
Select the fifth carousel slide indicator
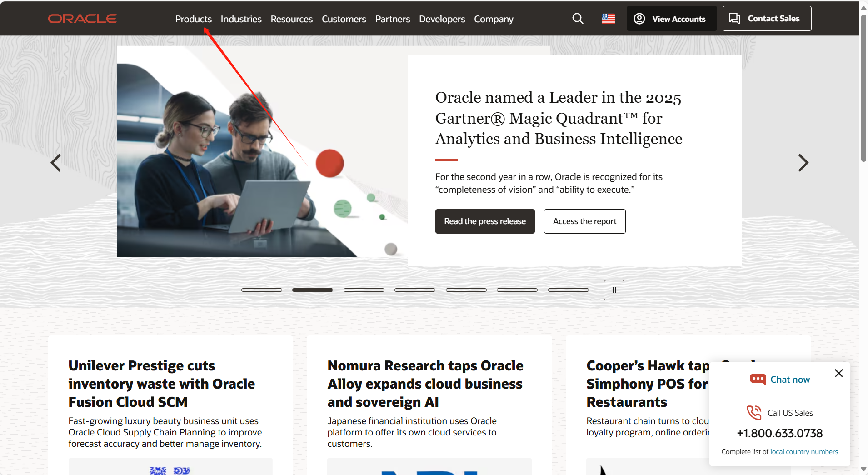coord(466,290)
